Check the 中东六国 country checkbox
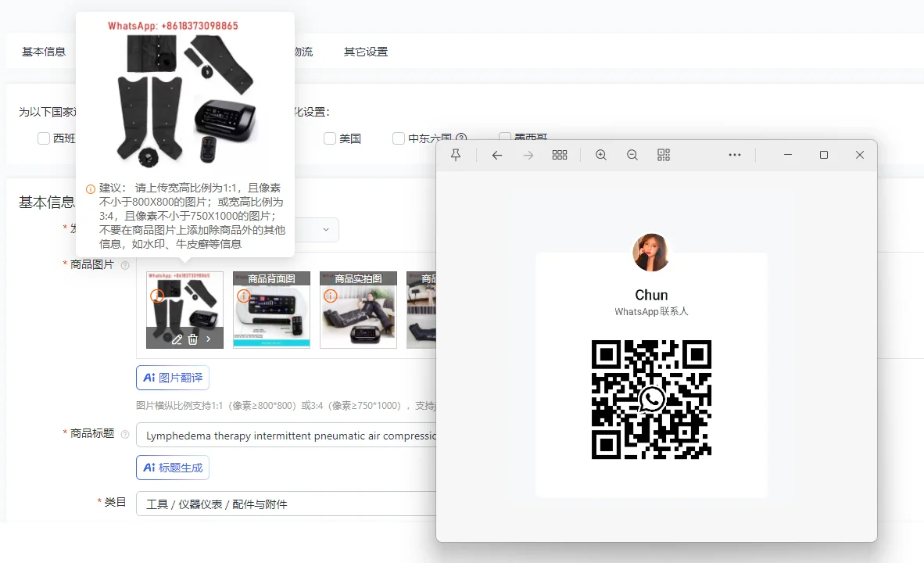The image size is (924, 563). point(399,138)
